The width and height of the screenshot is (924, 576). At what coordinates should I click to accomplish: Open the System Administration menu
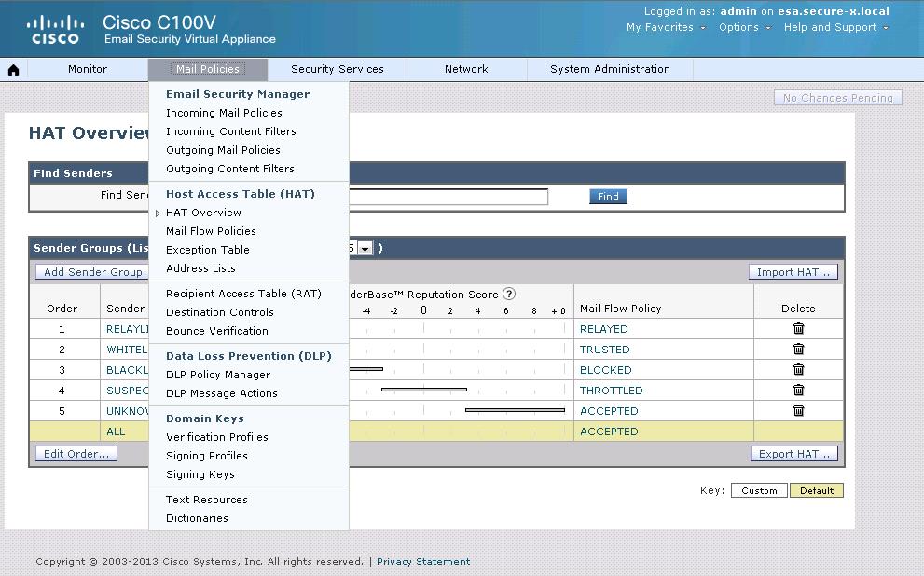(610, 69)
